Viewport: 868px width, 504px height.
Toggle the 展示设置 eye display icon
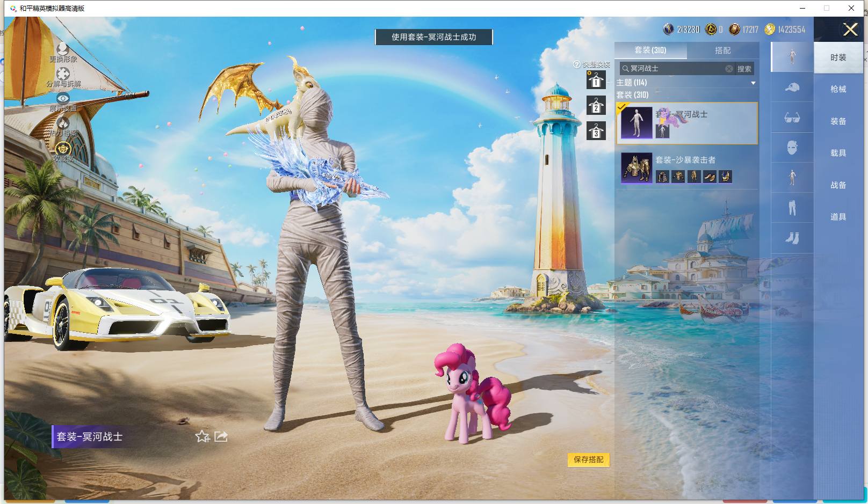tap(63, 99)
